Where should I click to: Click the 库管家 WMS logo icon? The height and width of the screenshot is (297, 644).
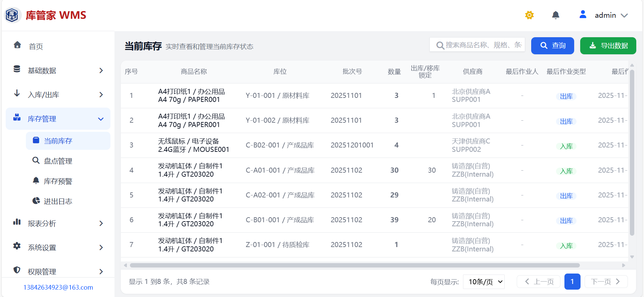click(x=12, y=15)
